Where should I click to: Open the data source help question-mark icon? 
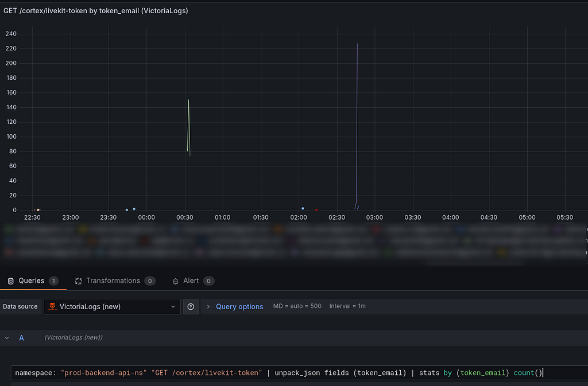pyautogui.click(x=191, y=307)
